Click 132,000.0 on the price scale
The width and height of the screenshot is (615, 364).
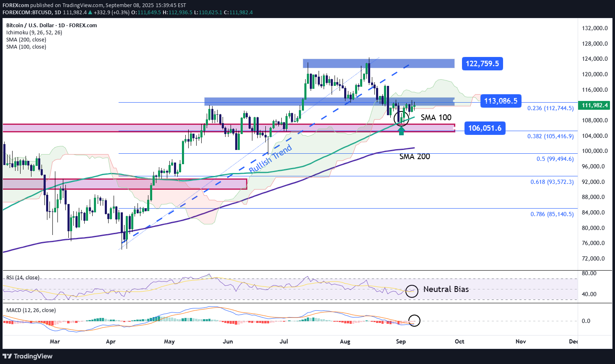coord(595,28)
